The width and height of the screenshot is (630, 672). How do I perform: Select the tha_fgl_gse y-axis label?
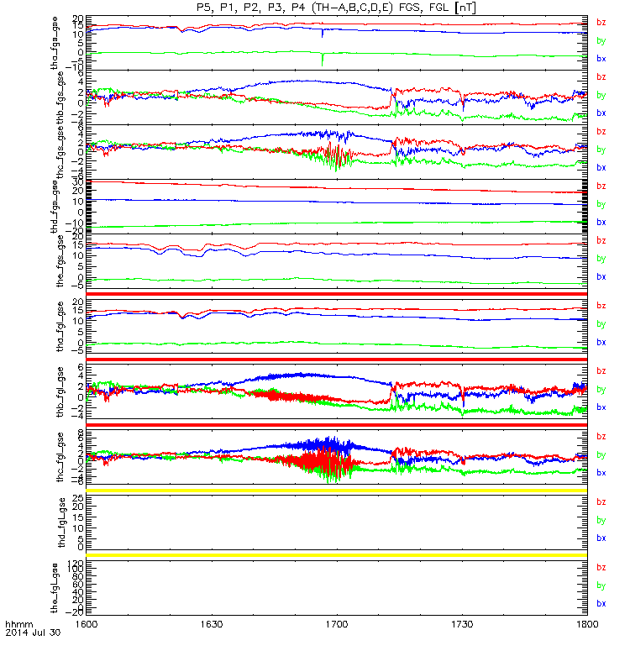pos(60,327)
